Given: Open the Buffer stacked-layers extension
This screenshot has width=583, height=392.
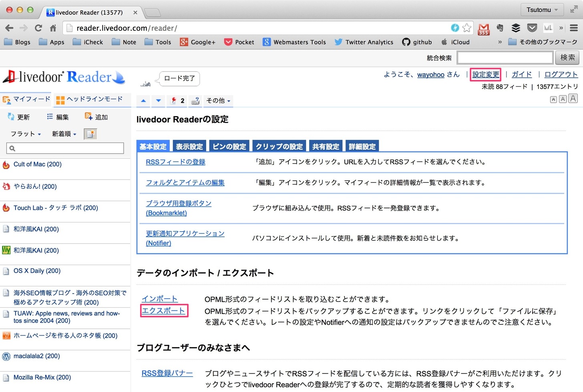Looking at the screenshot, I should pos(516,28).
